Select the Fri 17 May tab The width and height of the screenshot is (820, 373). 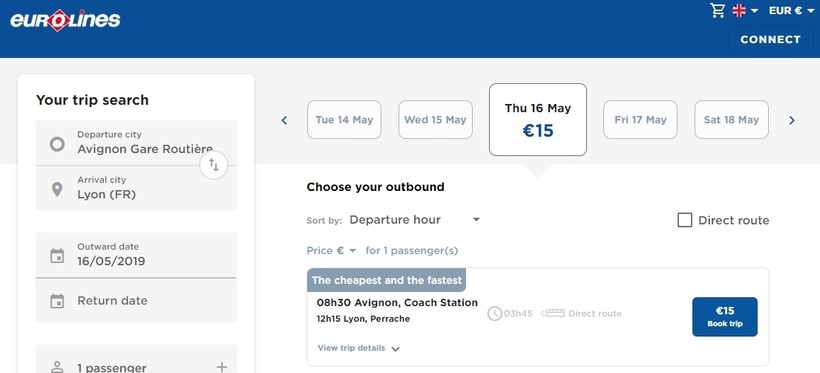click(x=640, y=120)
